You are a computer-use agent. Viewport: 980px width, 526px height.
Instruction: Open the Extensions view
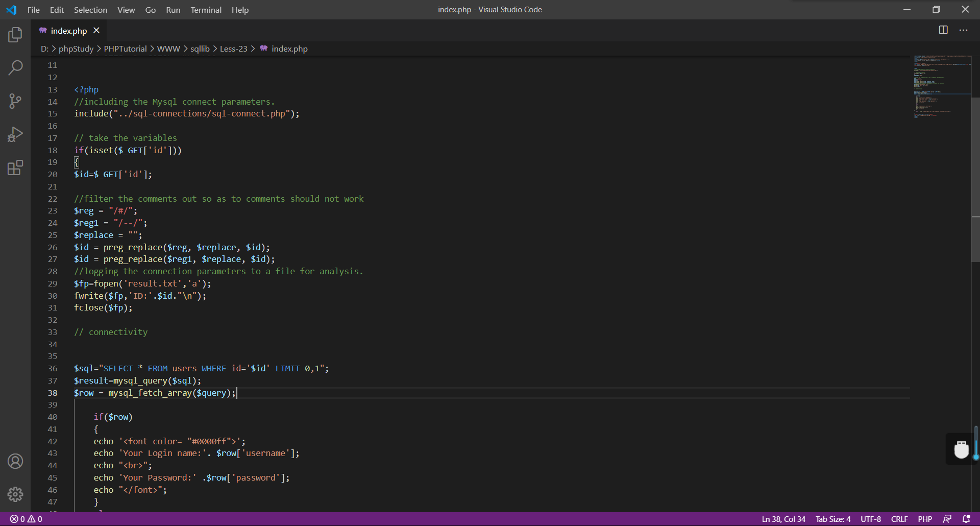coord(15,168)
